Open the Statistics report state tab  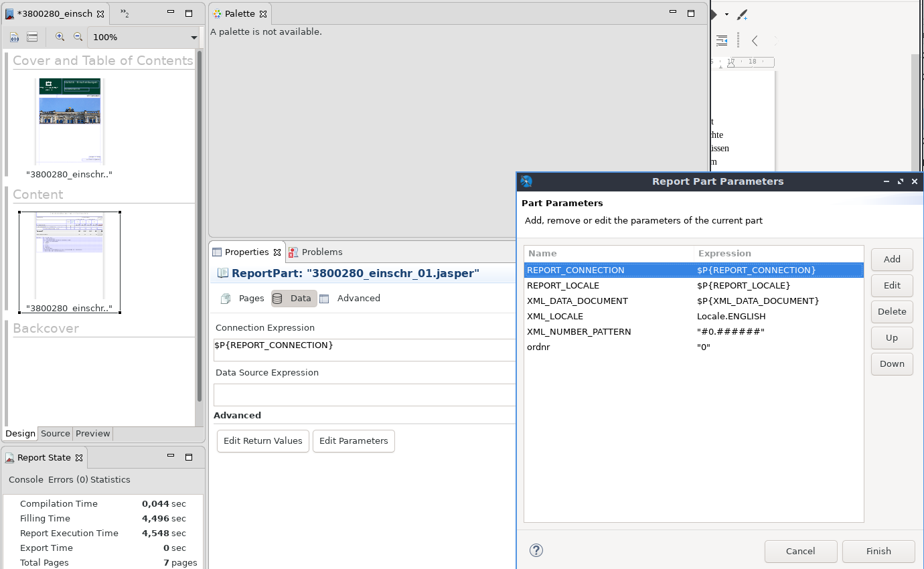pyautogui.click(x=110, y=479)
